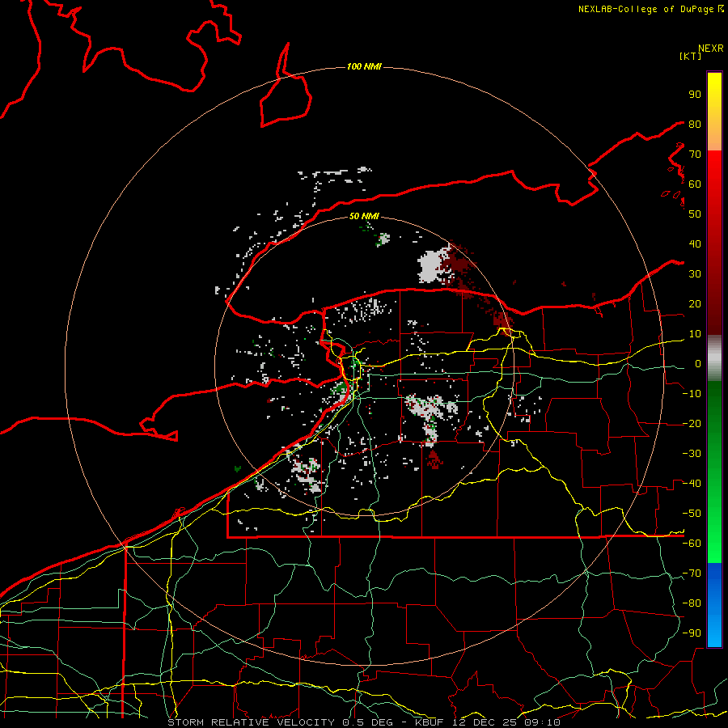Click the -30 value on the velocity scale
Image resolution: width=728 pixels, height=728 pixels.
[x=692, y=454]
